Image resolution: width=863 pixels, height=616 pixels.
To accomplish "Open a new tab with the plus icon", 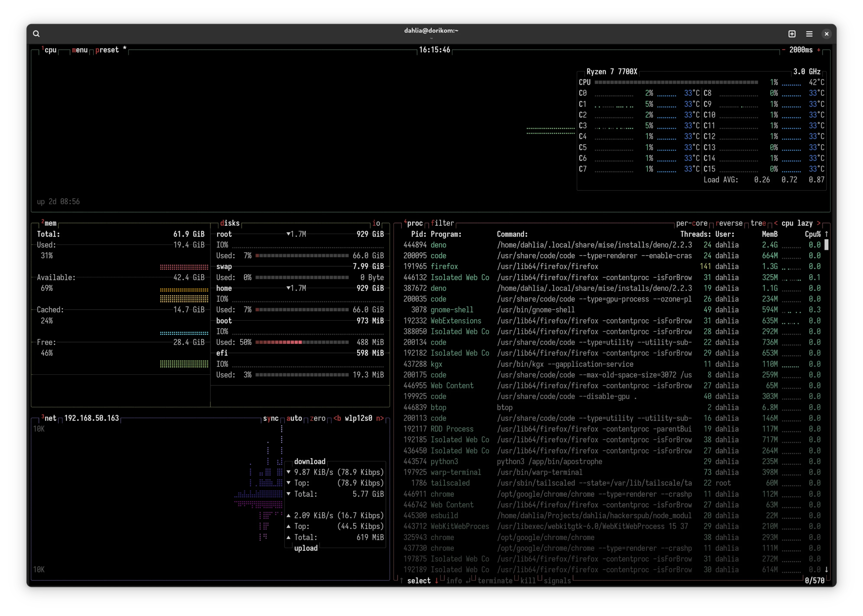I will pyautogui.click(x=792, y=34).
